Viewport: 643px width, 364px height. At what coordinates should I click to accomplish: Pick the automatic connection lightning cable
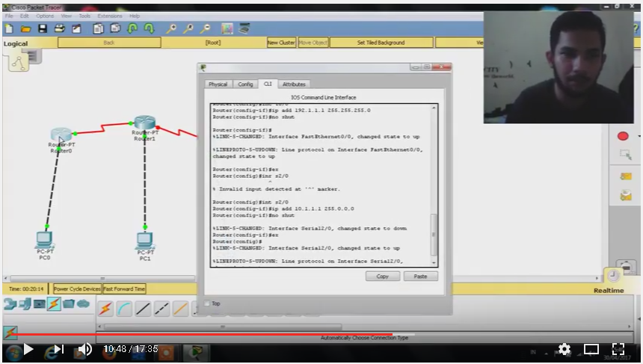pos(105,308)
